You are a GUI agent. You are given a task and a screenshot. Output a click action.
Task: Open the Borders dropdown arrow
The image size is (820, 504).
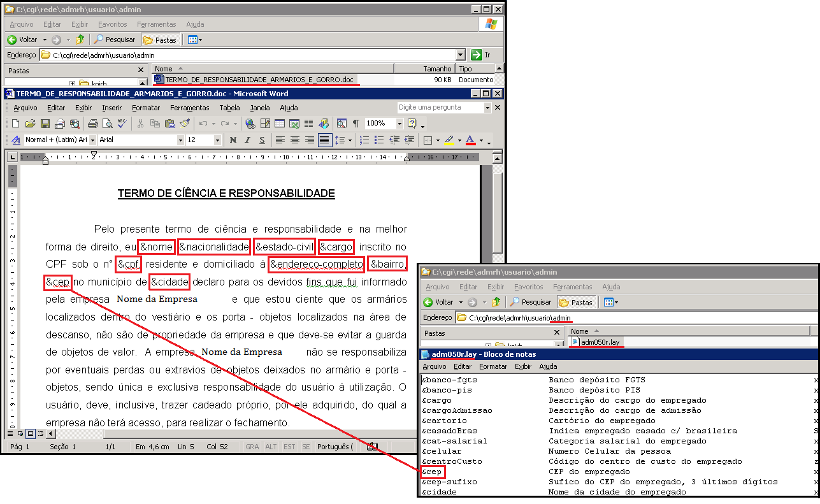pos(438,140)
